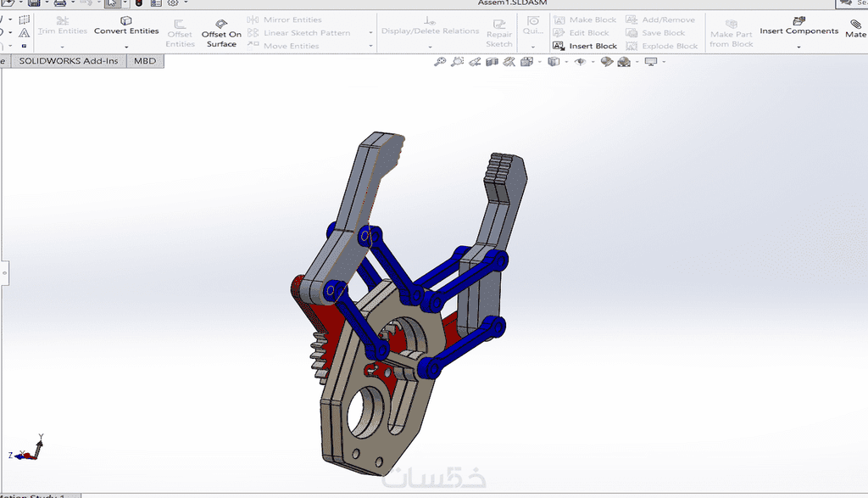Viewport: 868px width, 498px height.
Task: Click the Add/Remove block button
Action: click(x=660, y=20)
